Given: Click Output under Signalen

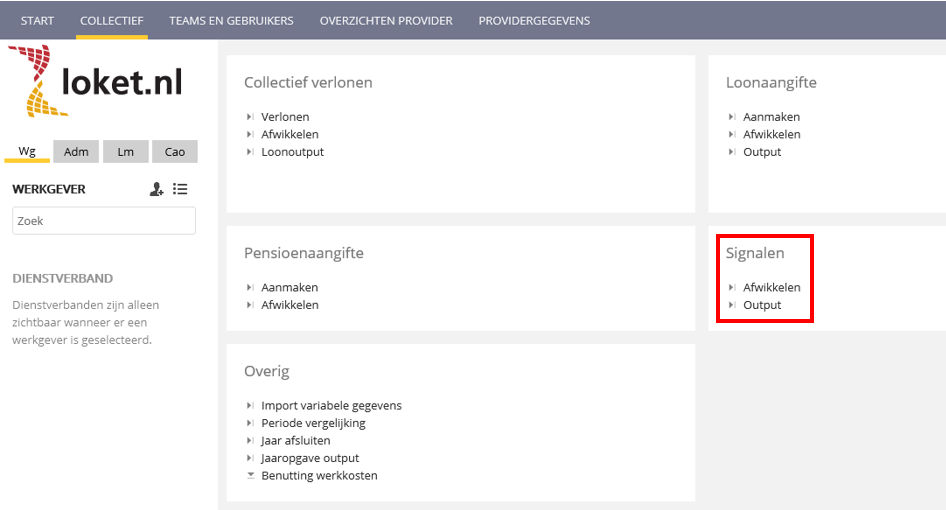Looking at the screenshot, I should click(x=762, y=305).
